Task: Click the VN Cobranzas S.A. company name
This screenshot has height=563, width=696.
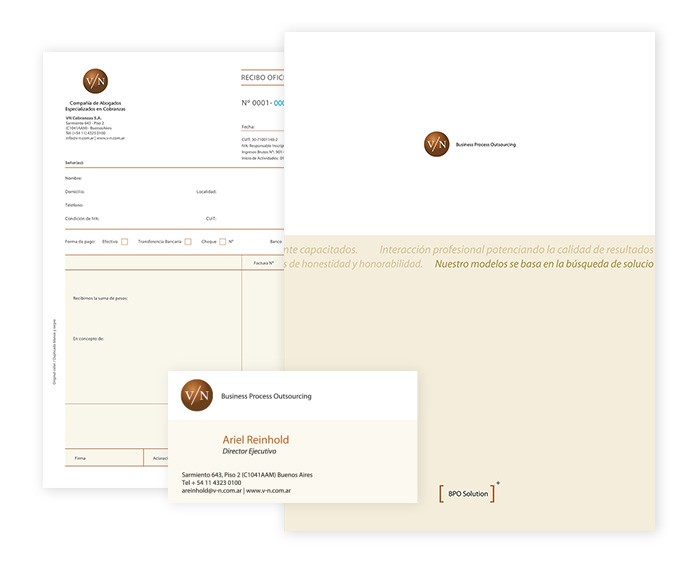Action: 83,118
